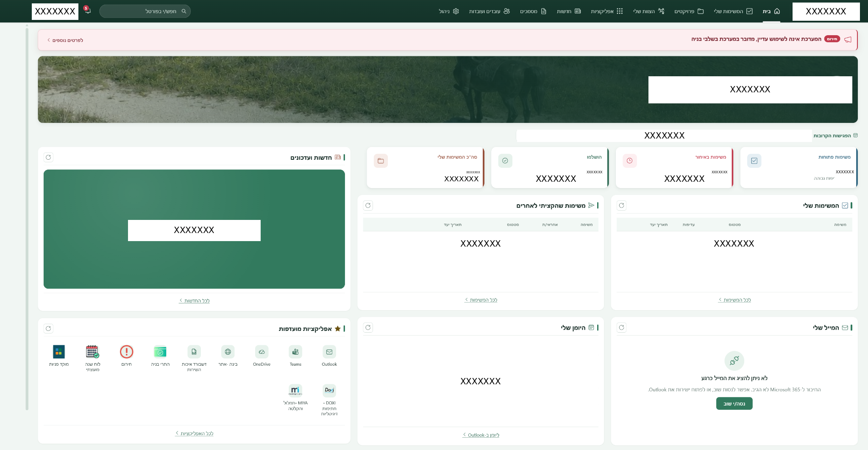This screenshot has height=450, width=868.
Task: Open the חדשות navigation item
Action: click(569, 11)
